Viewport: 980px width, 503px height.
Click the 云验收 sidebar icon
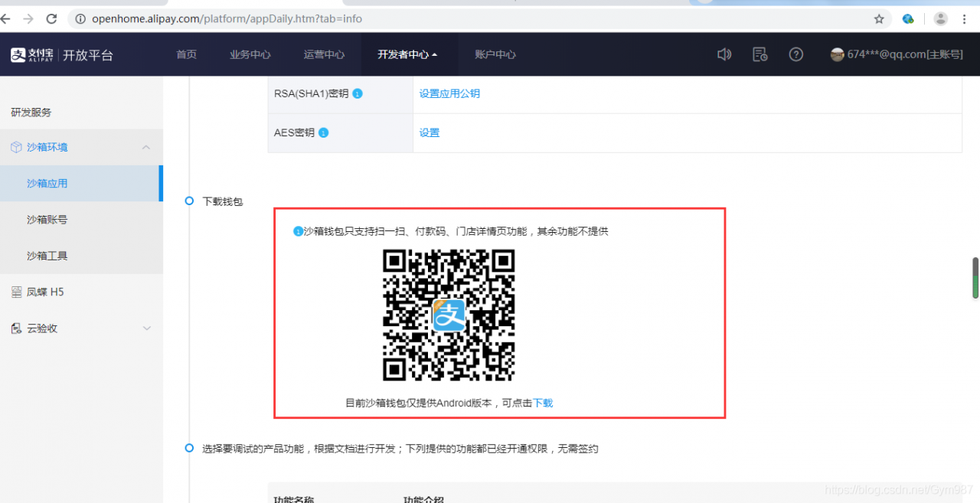pyautogui.click(x=16, y=328)
